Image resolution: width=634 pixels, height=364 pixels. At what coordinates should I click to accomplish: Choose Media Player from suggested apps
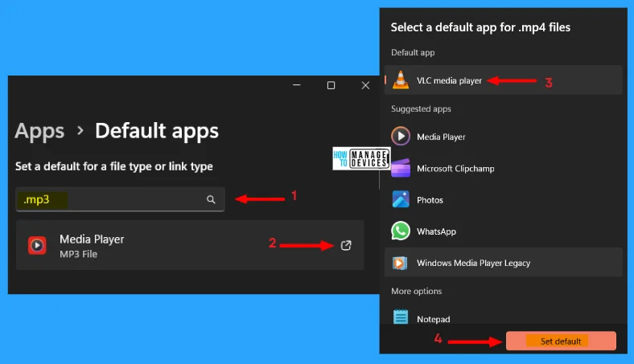503,137
